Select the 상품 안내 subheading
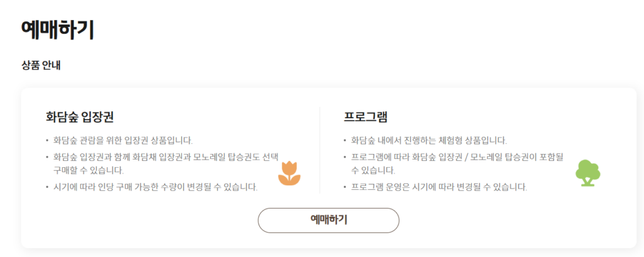 (x=40, y=65)
